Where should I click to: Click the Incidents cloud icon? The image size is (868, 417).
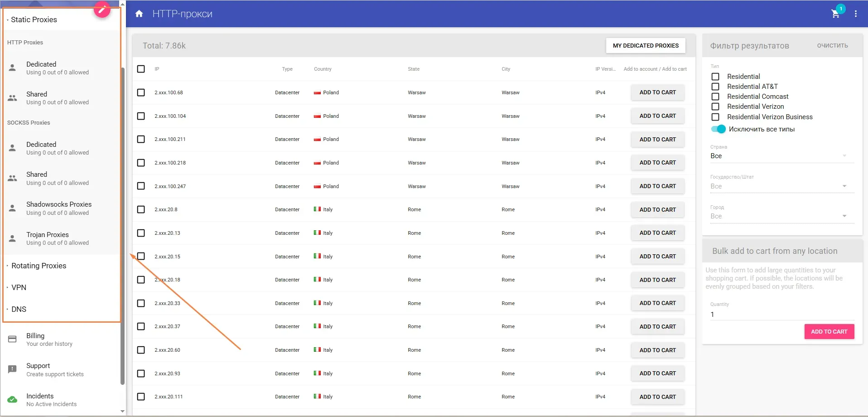click(x=12, y=399)
